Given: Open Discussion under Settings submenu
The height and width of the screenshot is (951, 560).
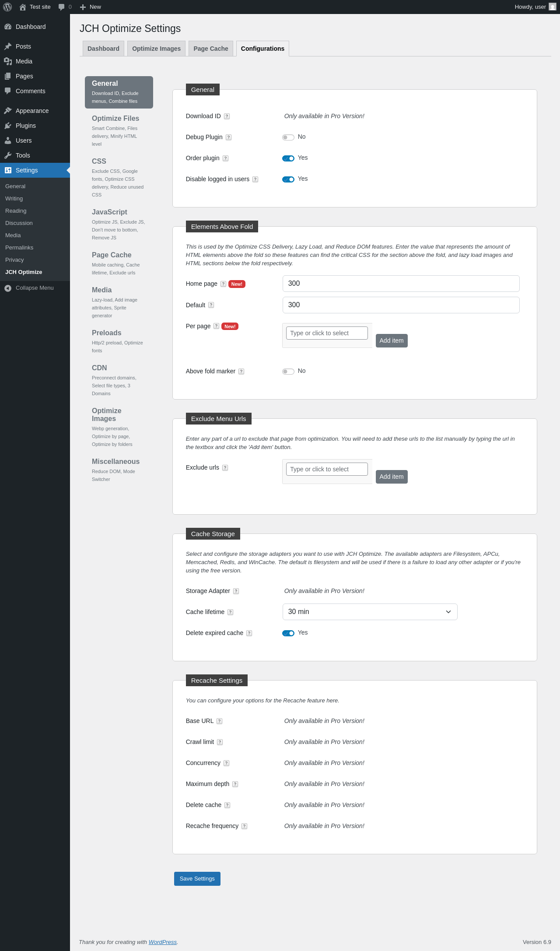Looking at the screenshot, I should tap(35, 223).
